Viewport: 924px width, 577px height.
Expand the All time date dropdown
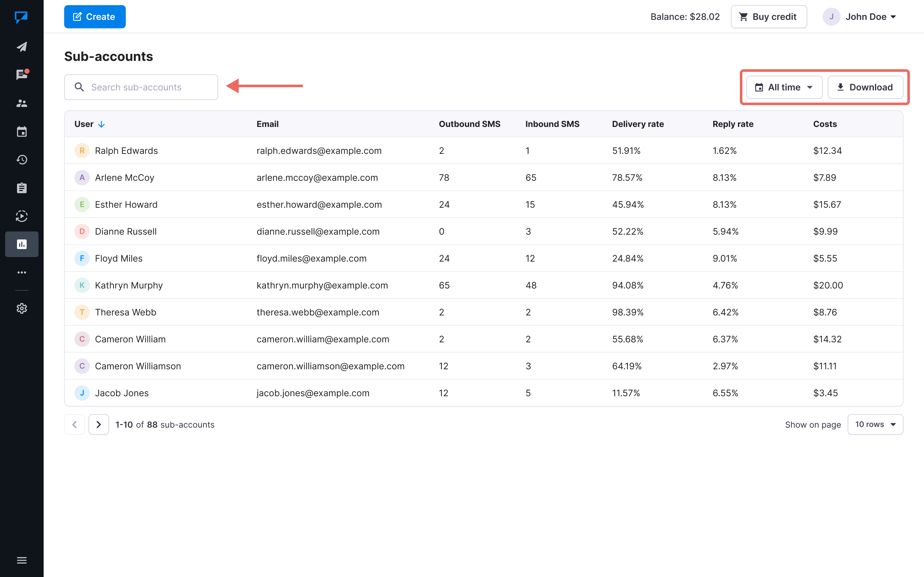(x=784, y=88)
